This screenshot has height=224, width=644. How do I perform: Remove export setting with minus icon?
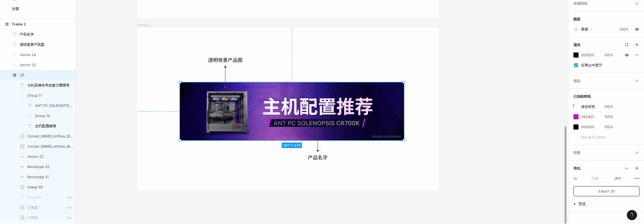pos(627,168)
